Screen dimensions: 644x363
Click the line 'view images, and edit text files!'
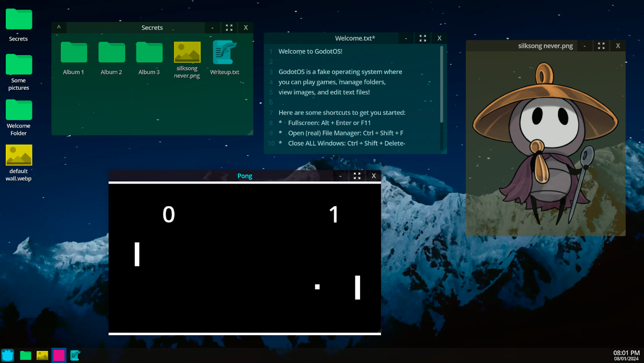(x=324, y=92)
